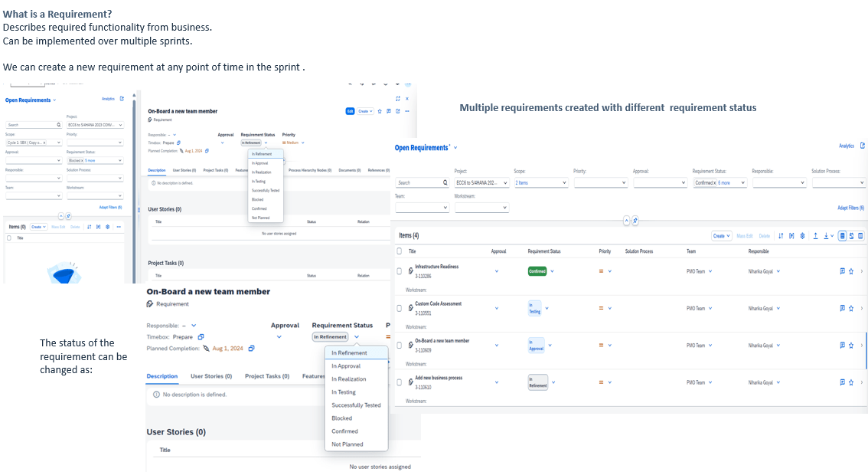The image size is (868, 472).
Task: Click the Analytics icon beside Open Requirements
Action: click(859, 146)
